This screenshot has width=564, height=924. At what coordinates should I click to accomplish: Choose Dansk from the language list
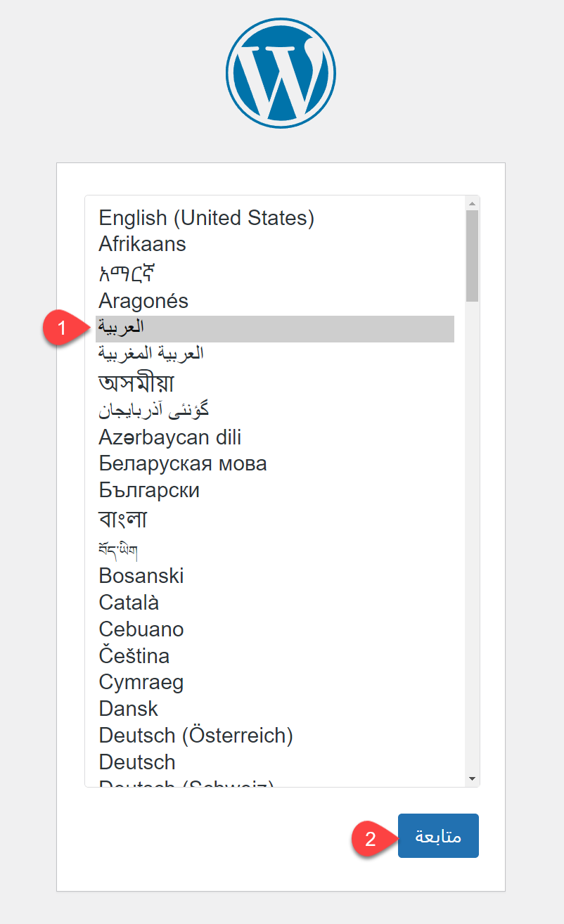tap(128, 709)
